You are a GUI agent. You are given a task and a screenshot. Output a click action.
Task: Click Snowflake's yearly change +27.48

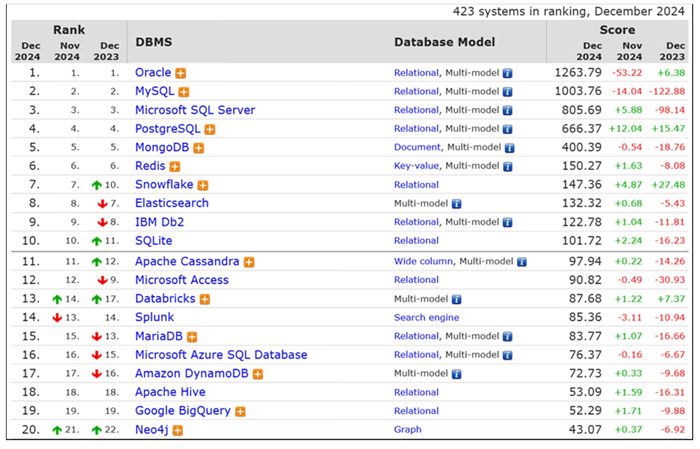(668, 185)
